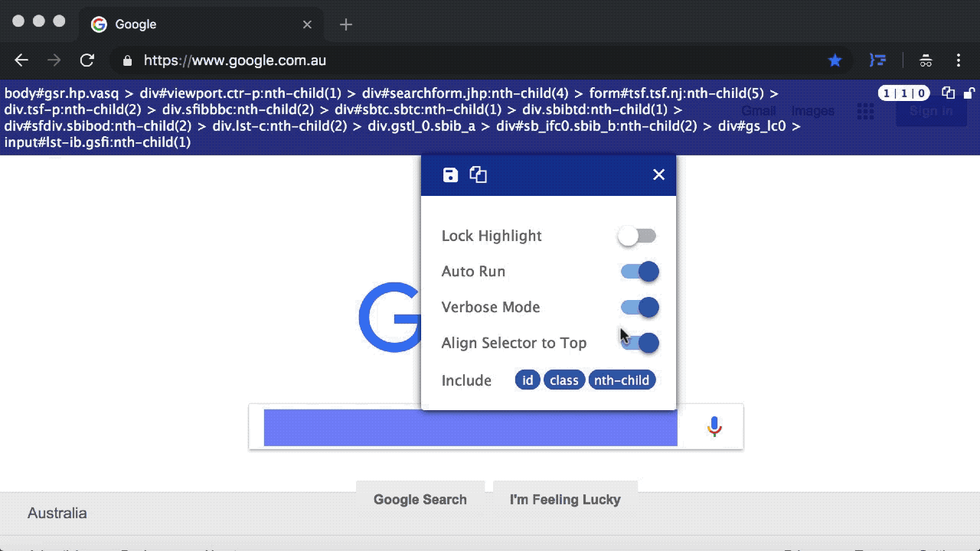Click the microphone voice search icon
980x551 pixels.
[714, 426]
